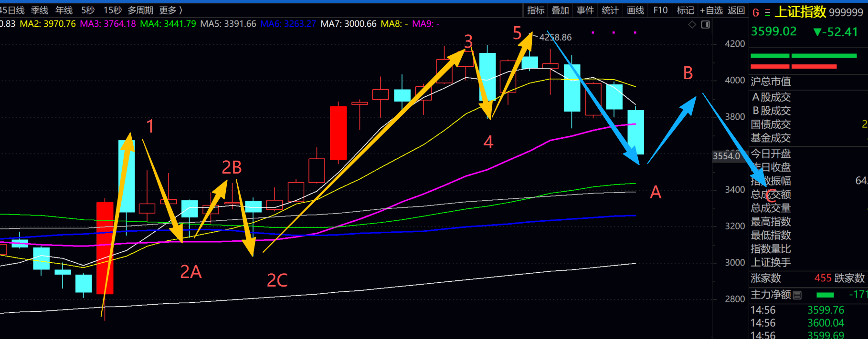Click the MA7: 3000.66 indicator label
The height and width of the screenshot is (339, 868).
tap(349, 24)
